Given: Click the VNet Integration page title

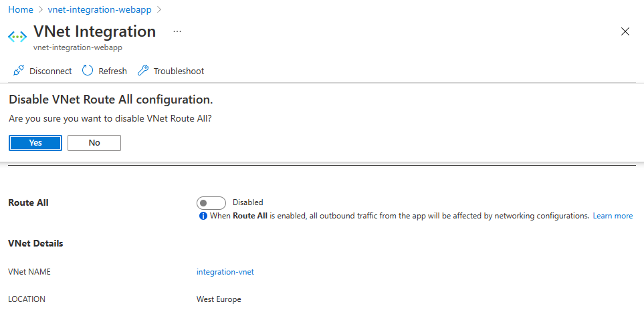Looking at the screenshot, I should [x=94, y=31].
